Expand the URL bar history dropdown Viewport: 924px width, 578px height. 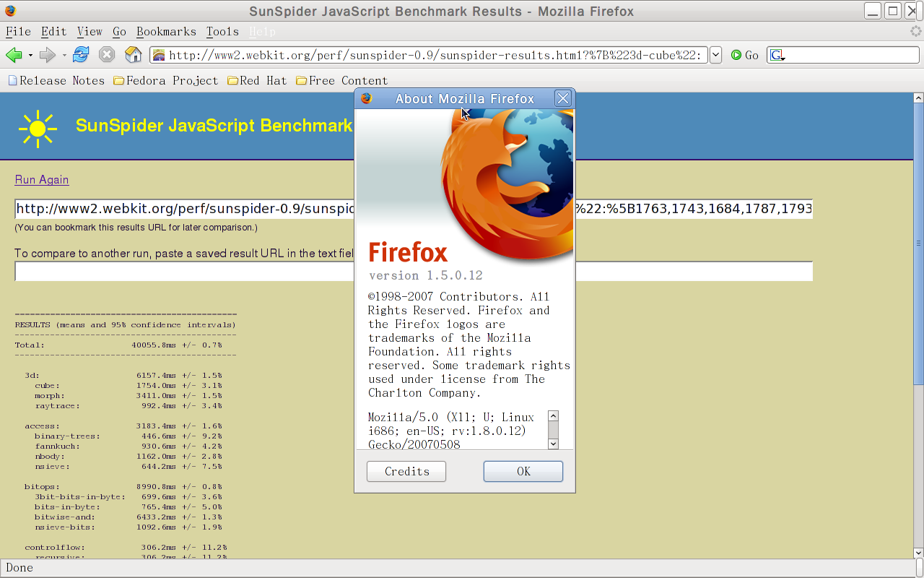pos(715,55)
